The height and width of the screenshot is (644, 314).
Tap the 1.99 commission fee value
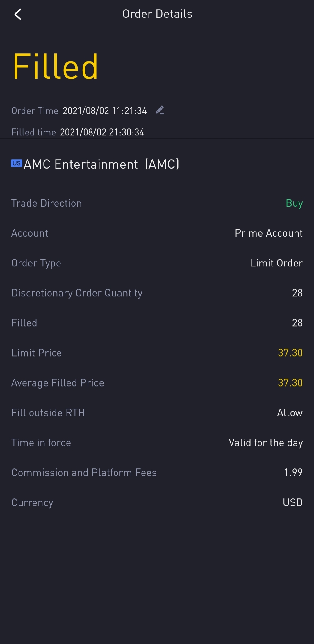[293, 473]
